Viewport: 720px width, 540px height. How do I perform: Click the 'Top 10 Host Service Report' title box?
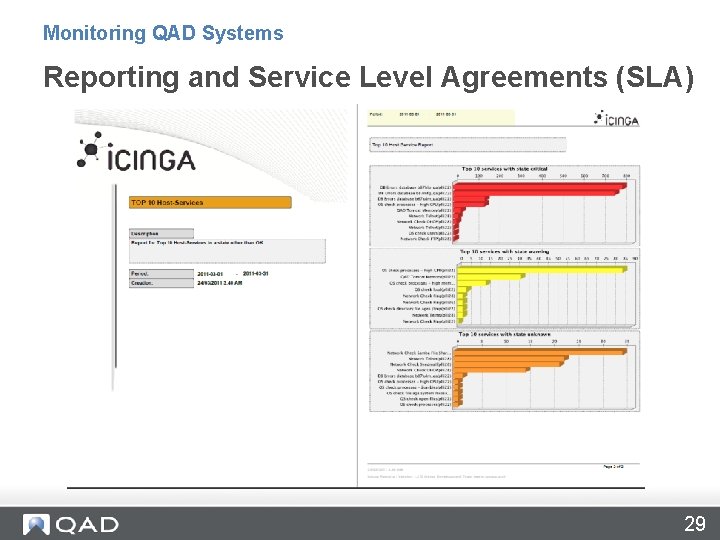tap(467, 145)
